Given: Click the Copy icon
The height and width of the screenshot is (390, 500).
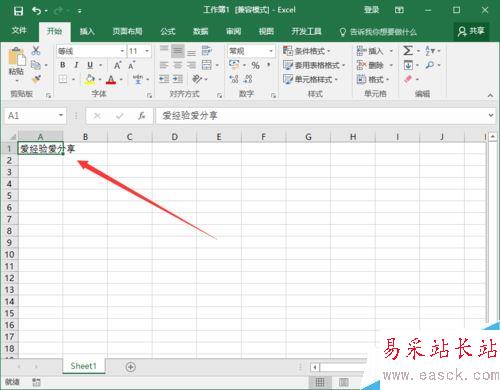Looking at the screenshot, I should coord(36,65).
